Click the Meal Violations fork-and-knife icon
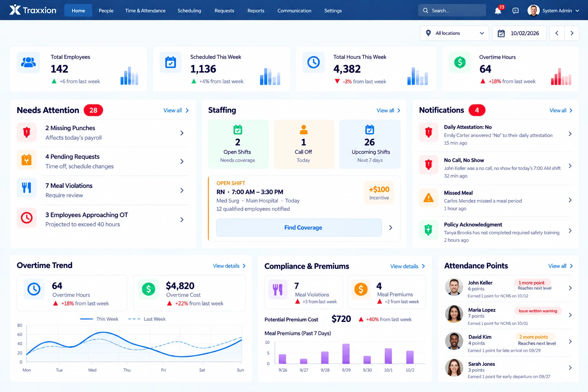Image resolution: width=588 pixels, height=392 pixels. (27, 188)
